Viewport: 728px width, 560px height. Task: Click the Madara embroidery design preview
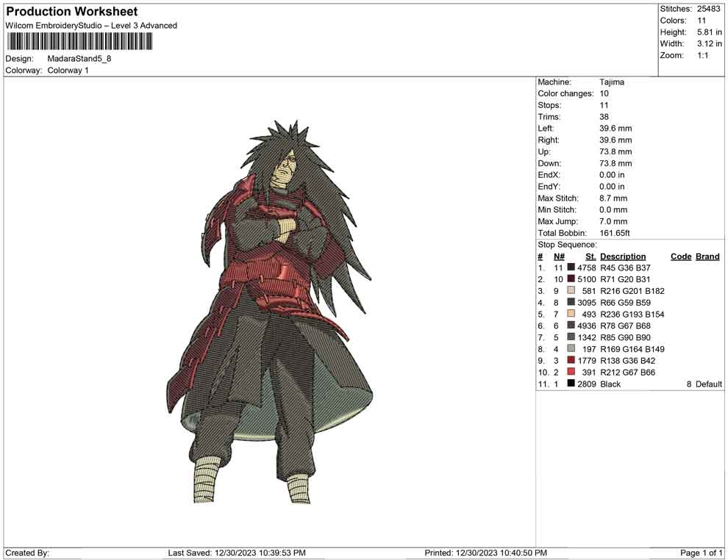[x=270, y=312]
